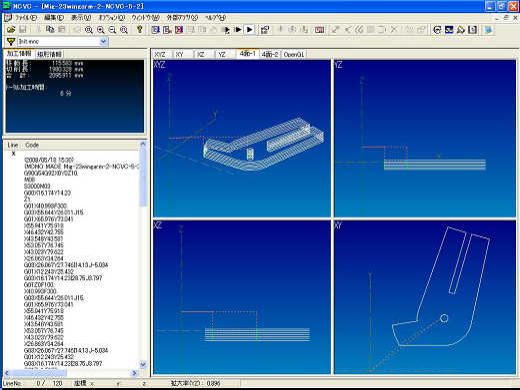Click the red counter display toolbar icon
Image resolution: width=520 pixels, height=390 pixels.
(319, 30)
